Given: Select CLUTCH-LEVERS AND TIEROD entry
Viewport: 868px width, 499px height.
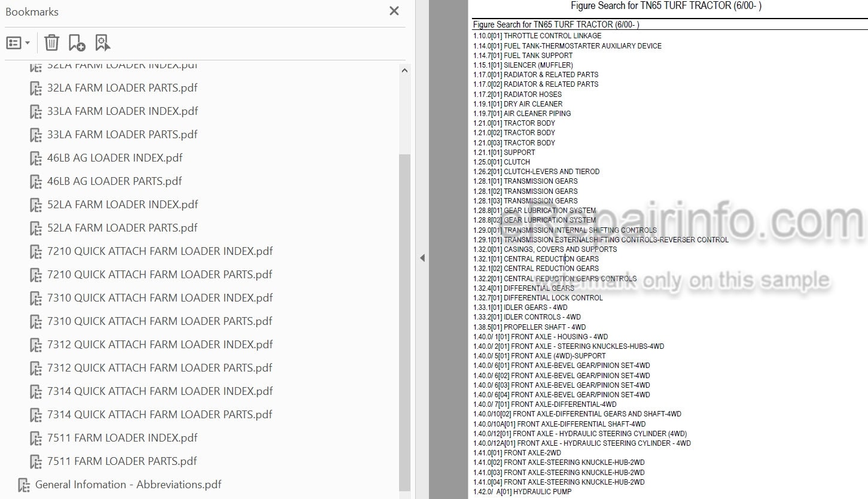Looking at the screenshot, I should click(x=536, y=171).
